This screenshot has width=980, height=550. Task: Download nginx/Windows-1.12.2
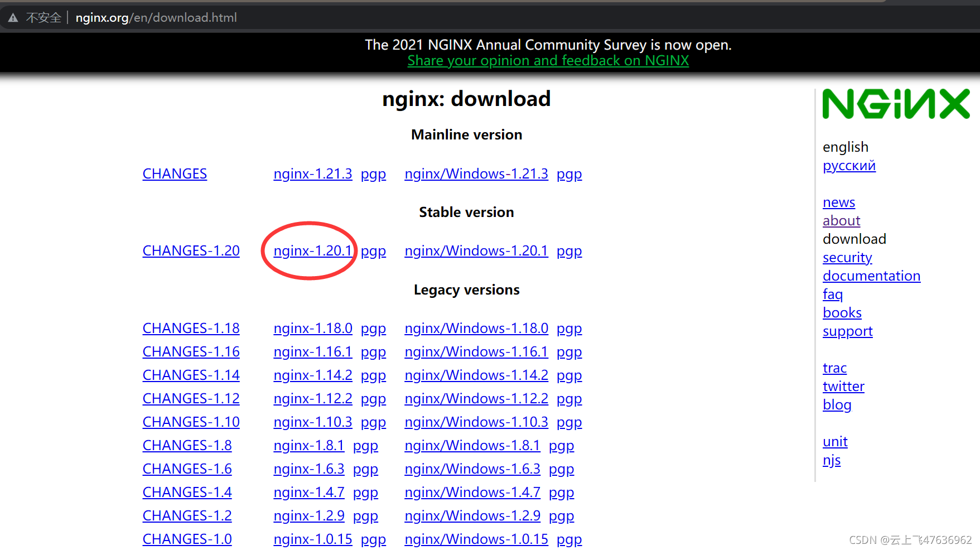point(476,399)
